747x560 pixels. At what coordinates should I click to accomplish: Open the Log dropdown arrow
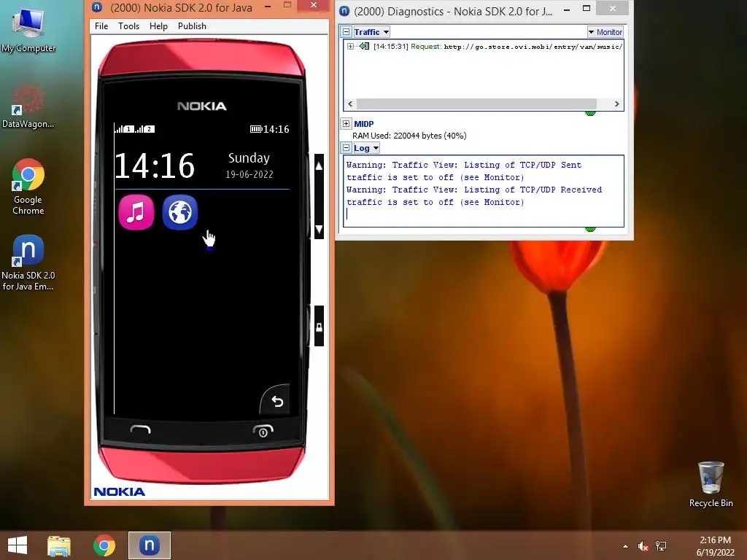coord(376,148)
